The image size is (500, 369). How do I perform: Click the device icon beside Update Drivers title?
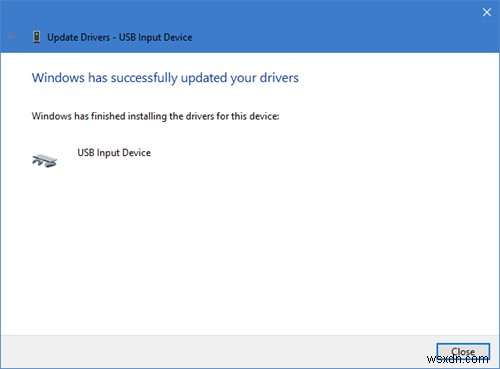37,37
